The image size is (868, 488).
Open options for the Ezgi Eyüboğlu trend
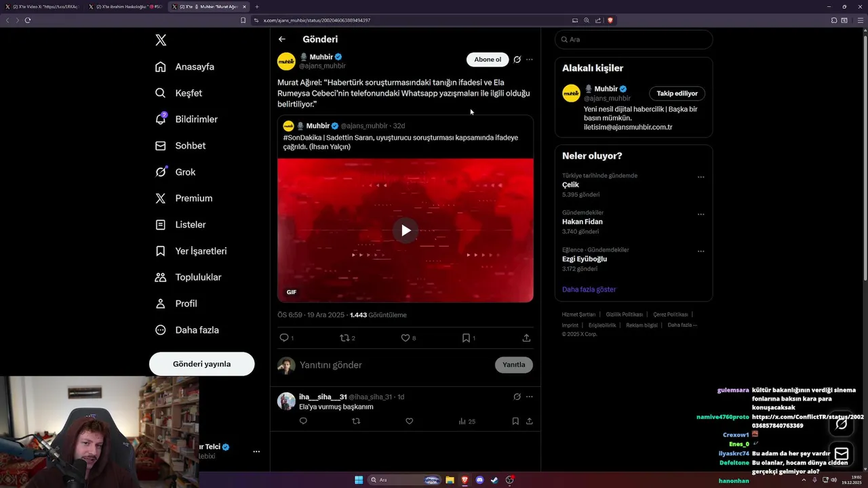point(701,251)
